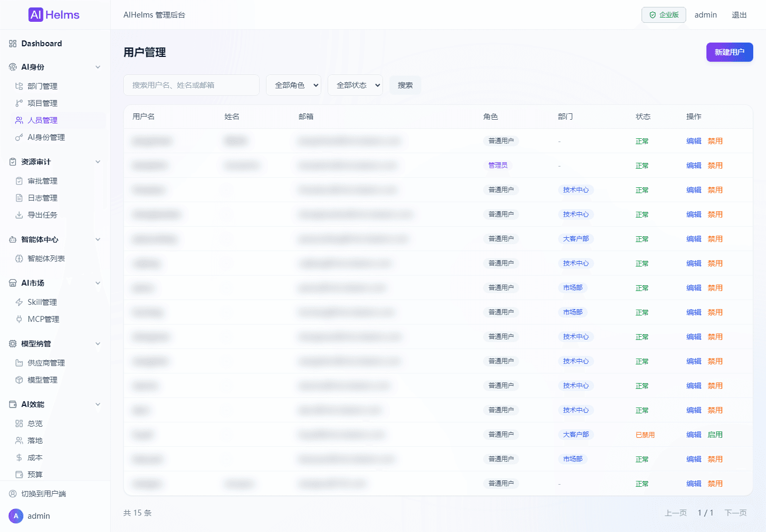Open the 全部角色 role filter dropdown
The image size is (766, 532).
coord(294,85)
